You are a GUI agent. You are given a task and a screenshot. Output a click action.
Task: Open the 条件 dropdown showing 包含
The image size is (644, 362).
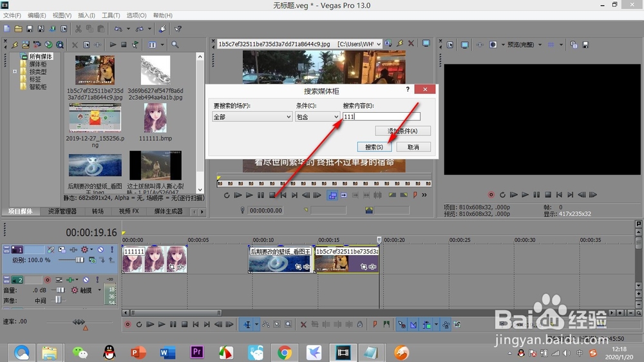pyautogui.click(x=317, y=117)
